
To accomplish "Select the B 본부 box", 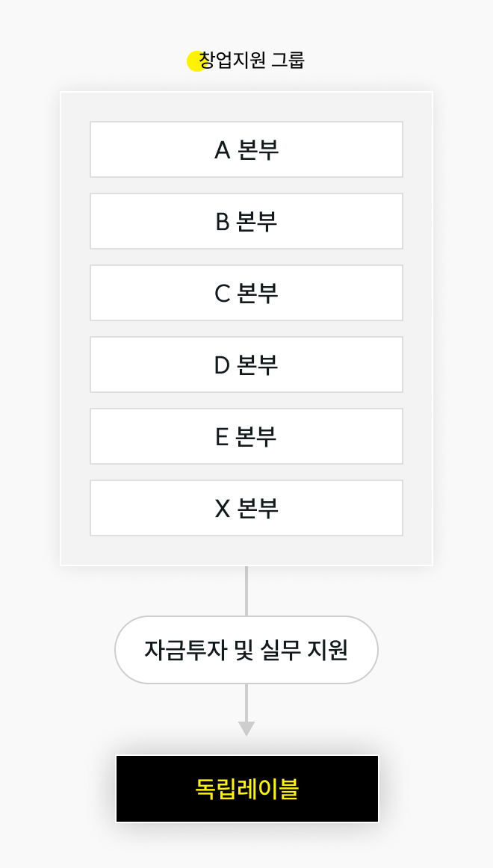I will pos(246,221).
